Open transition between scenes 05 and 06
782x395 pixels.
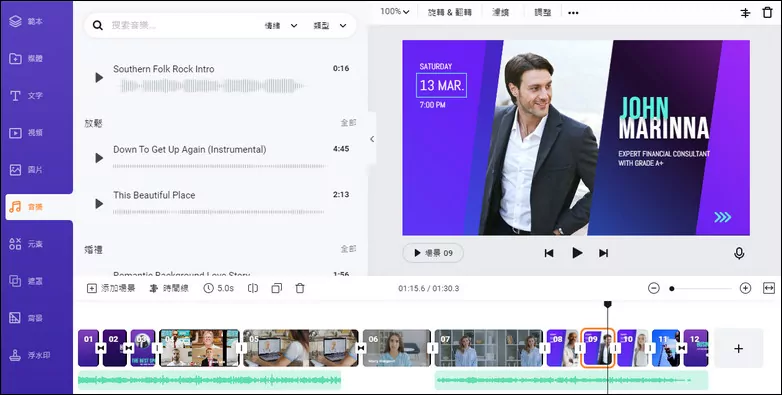coord(361,348)
